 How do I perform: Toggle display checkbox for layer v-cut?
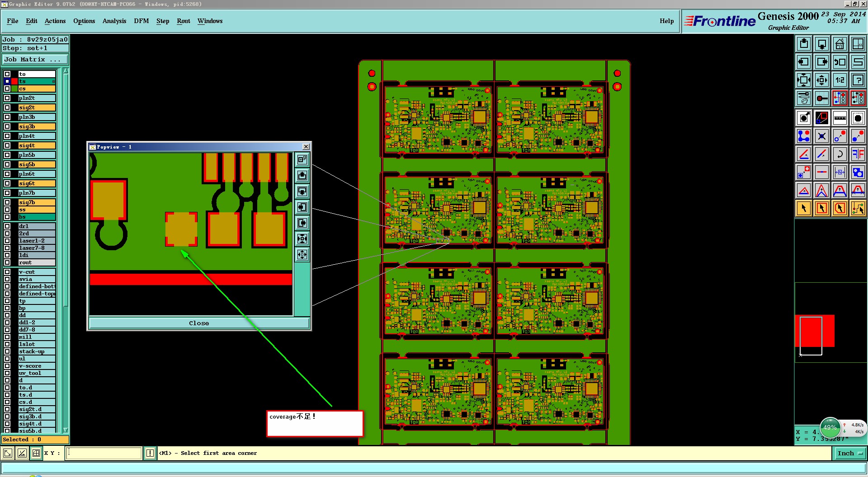(7, 272)
